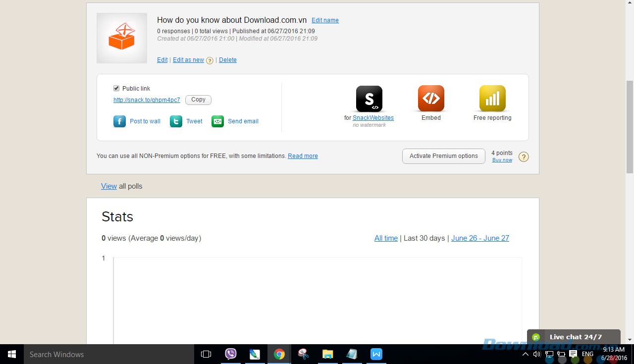Click the Facebook Post to wall icon
The image size is (634, 364).
(119, 121)
